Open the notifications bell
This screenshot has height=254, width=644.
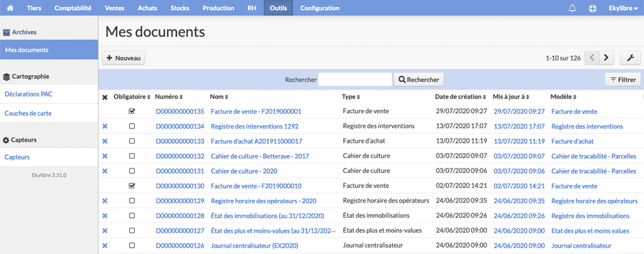[x=573, y=8]
